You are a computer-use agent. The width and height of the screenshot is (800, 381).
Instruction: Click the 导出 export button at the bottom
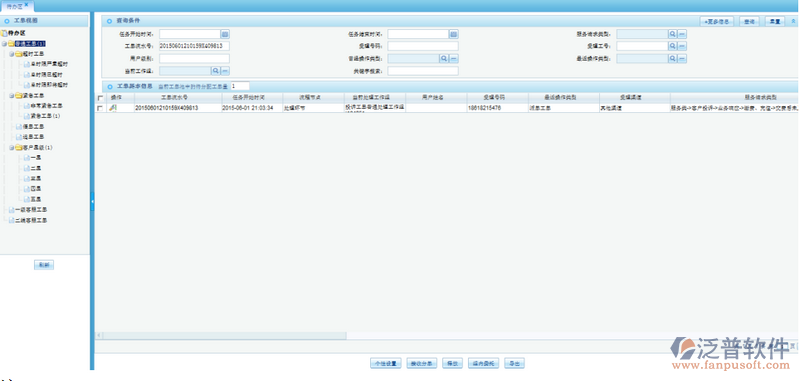click(x=514, y=364)
